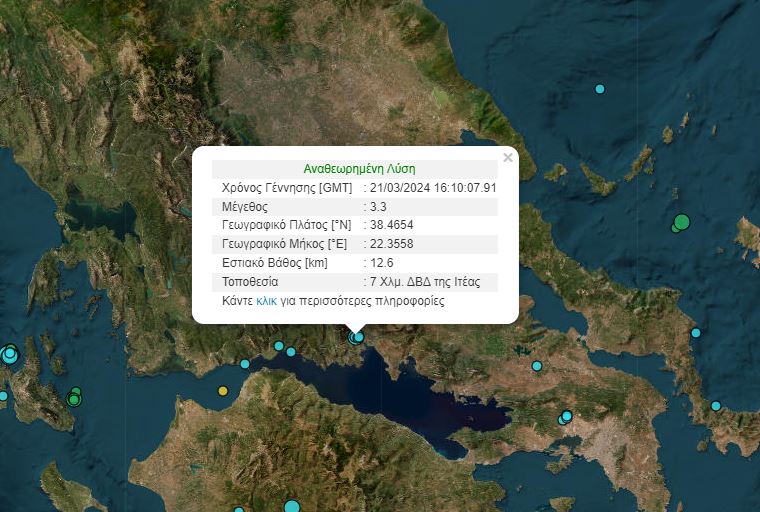Select the cyan marker near southern Evia
This screenshot has height=512, width=760.
click(x=715, y=406)
